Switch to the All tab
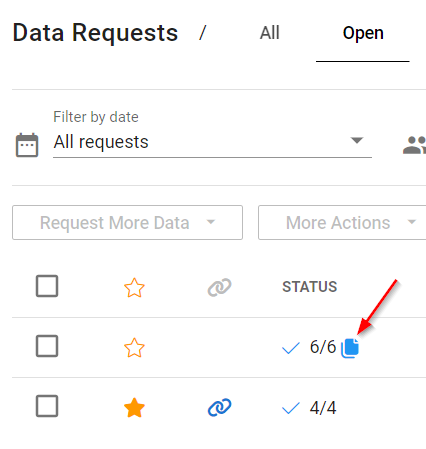426x449 pixels. pos(270,33)
